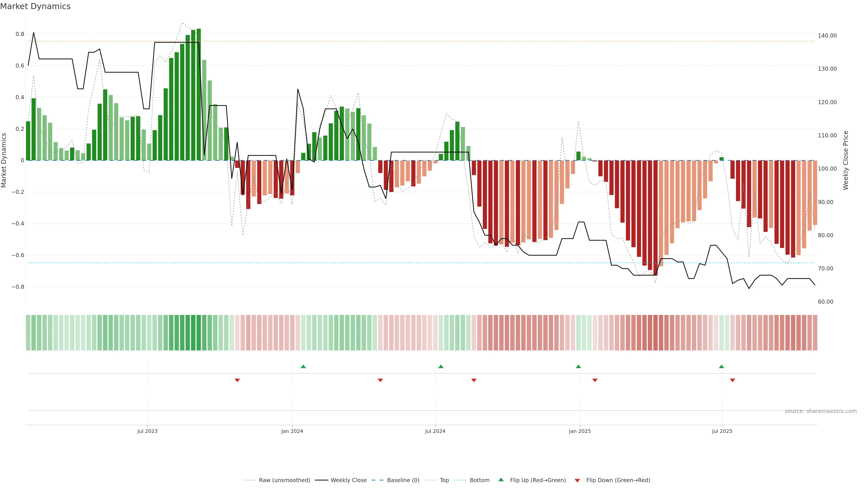Click the Flip Up triangle near Jan 2024

pyautogui.click(x=303, y=366)
